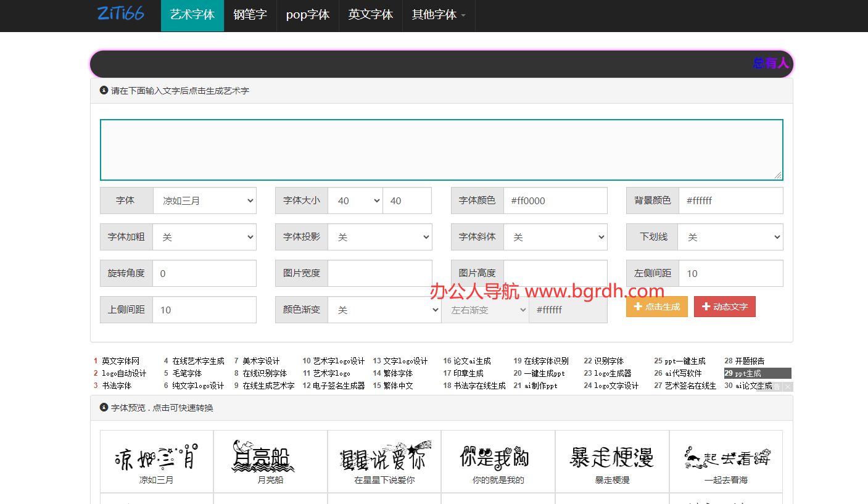Expand the 颜色渐变 gradient dropdown
This screenshot has height=504, width=868.
384,310
